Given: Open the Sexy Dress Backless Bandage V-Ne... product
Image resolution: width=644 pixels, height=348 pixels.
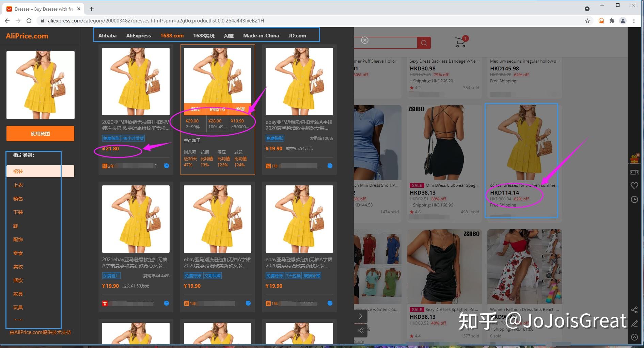Looking at the screenshot, I should 444,61.
